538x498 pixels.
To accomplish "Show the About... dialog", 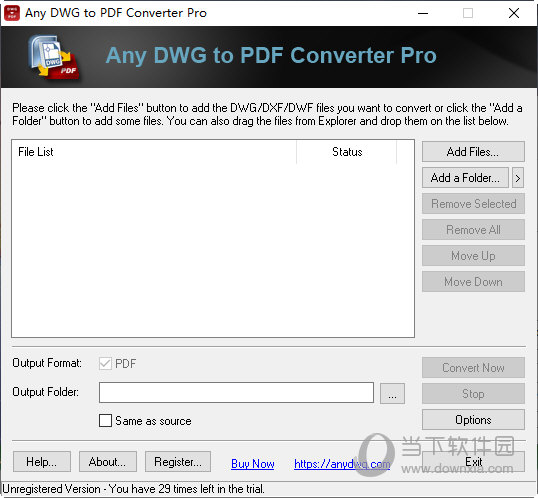I will point(108,462).
